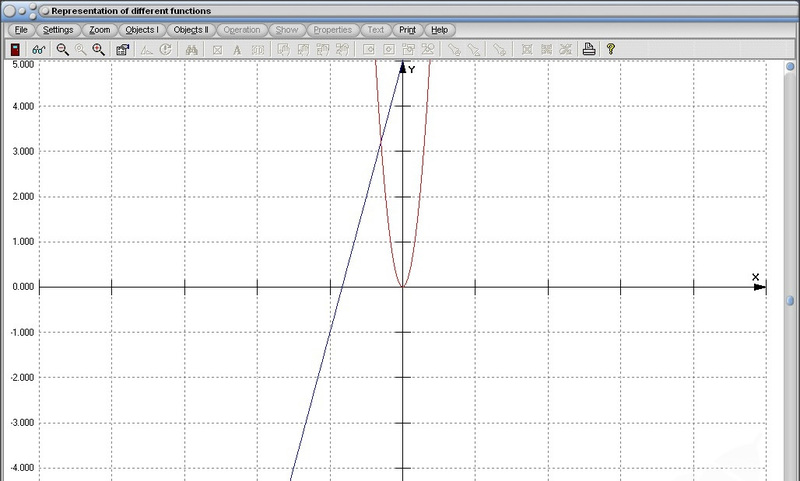Open the Objects I menu

tap(142, 30)
